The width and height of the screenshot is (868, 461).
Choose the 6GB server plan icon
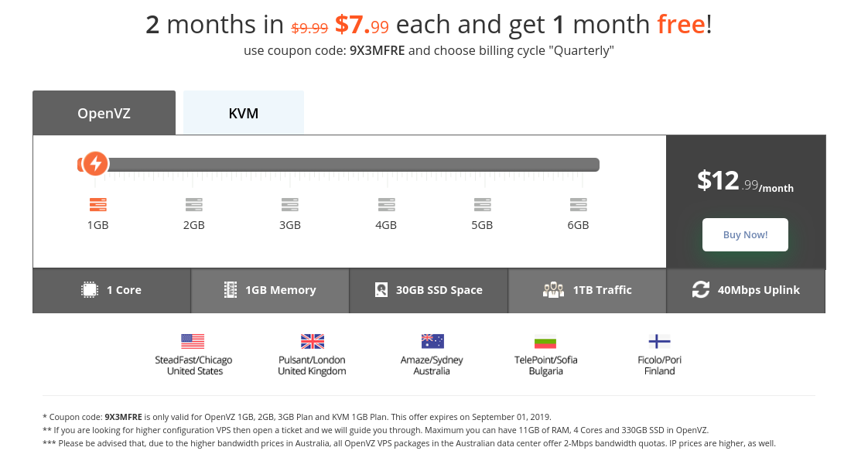[x=578, y=205]
